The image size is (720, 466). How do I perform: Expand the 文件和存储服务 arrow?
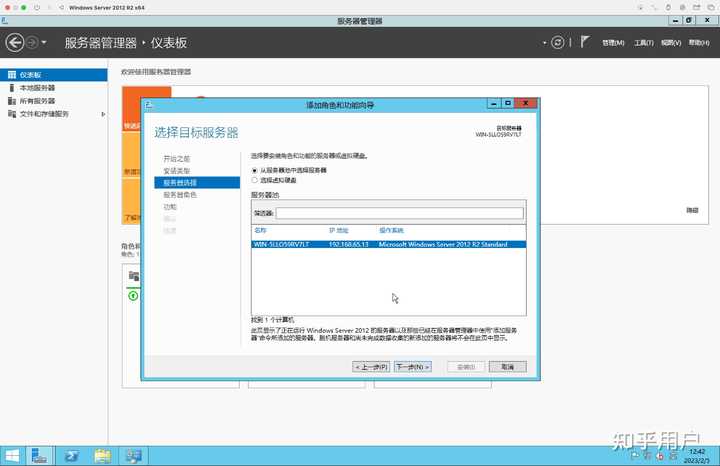point(103,114)
